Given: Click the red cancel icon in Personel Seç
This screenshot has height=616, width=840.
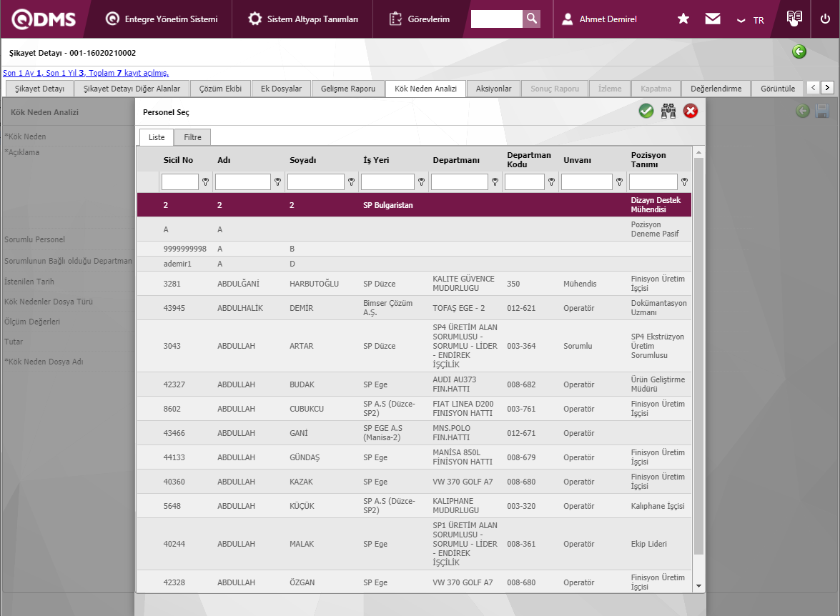Looking at the screenshot, I should tap(691, 111).
